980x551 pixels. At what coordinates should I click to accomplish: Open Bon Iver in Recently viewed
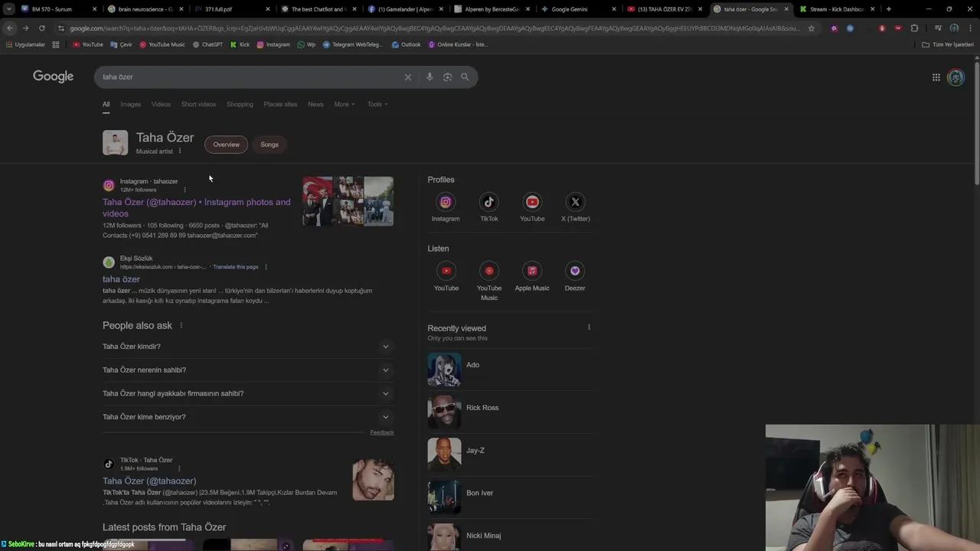pyautogui.click(x=510, y=497)
